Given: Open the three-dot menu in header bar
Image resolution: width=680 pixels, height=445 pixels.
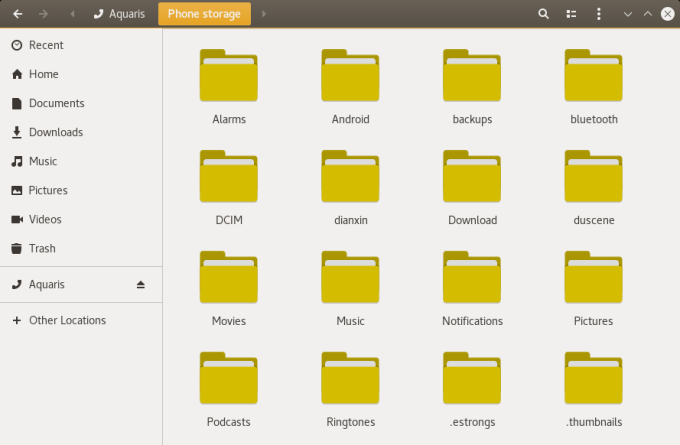Looking at the screenshot, I should pos(598,14).
